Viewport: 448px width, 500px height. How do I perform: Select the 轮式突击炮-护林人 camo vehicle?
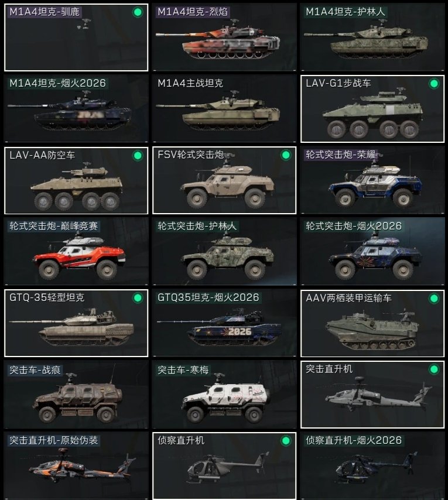click(x=224, y=252)
